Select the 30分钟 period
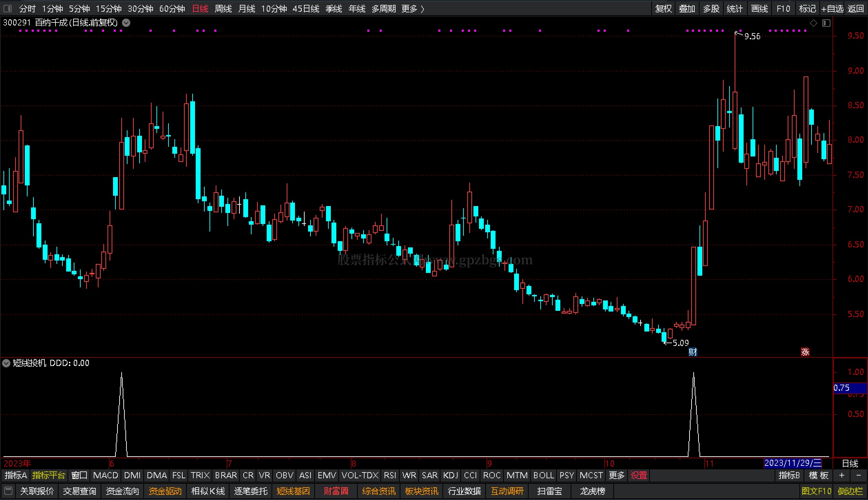 click(140, 9)
